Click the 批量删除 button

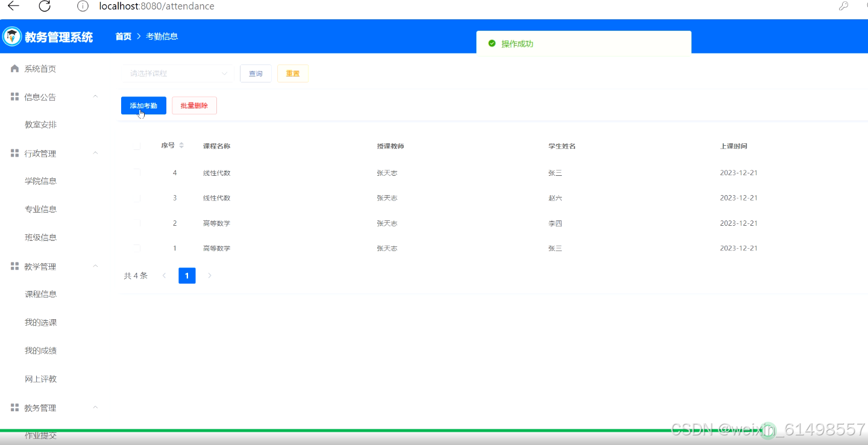coord(194,105)
